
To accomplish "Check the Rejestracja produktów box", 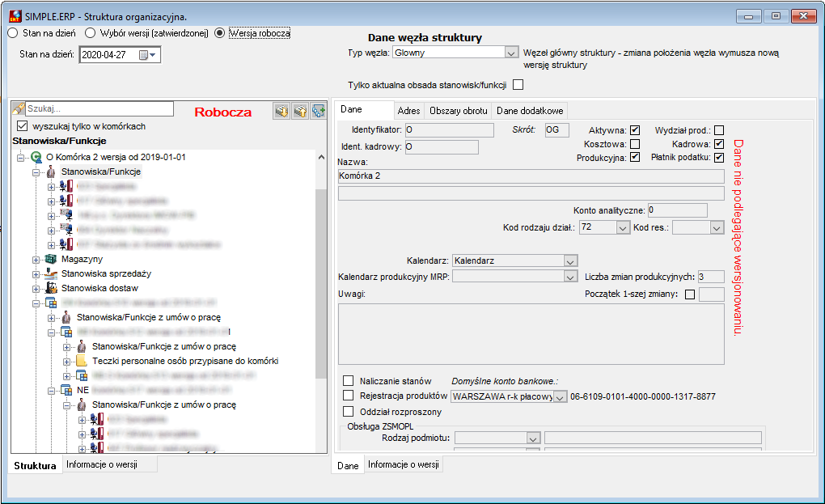I will [349, 395].
